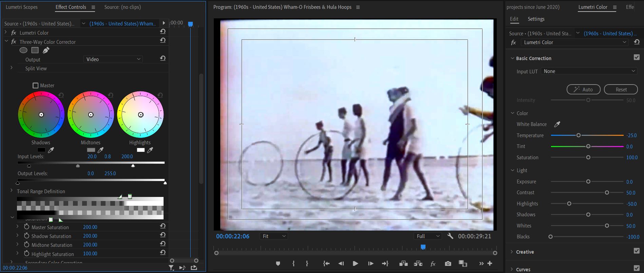Toggle the Curves section checkbox
Viewport: 644px width, 273px height.
point(637,268)
